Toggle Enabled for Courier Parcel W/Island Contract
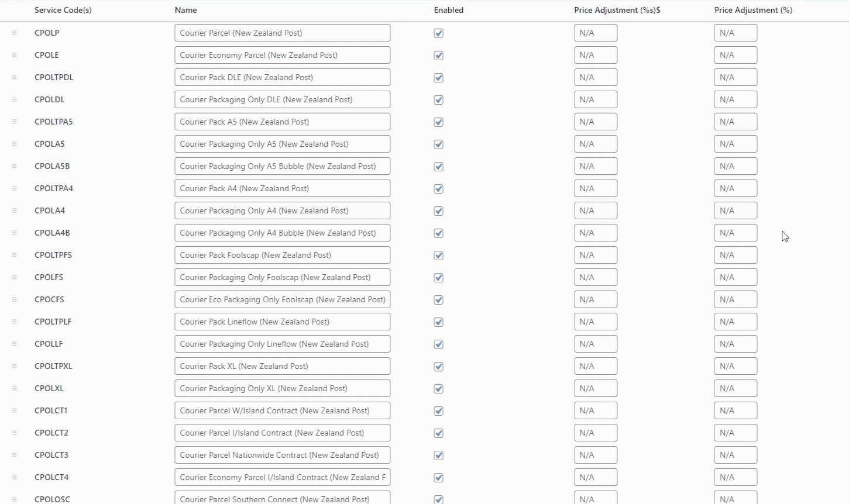This screenshot has height=504, width=849. (438, 411)
